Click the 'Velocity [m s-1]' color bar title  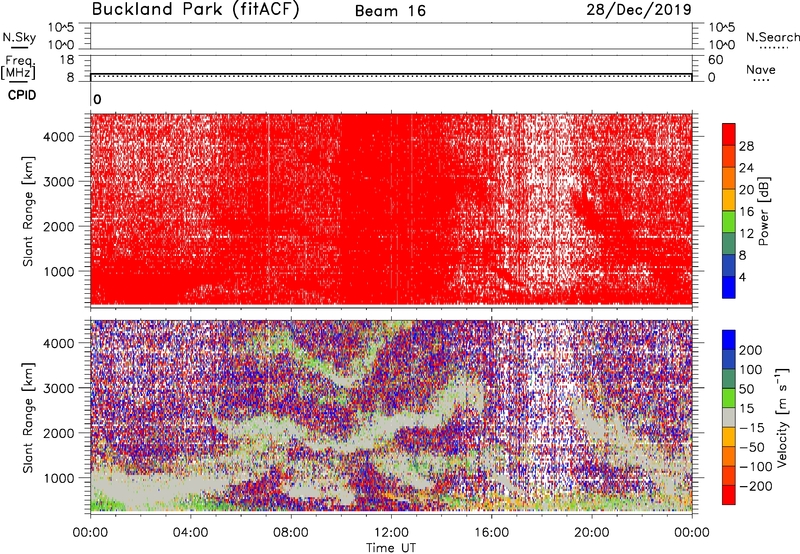tap(782, 417)
